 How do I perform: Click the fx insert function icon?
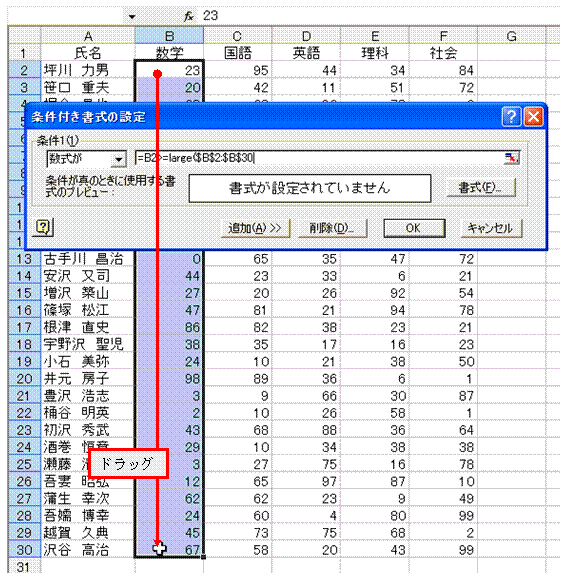click(189, 16)
